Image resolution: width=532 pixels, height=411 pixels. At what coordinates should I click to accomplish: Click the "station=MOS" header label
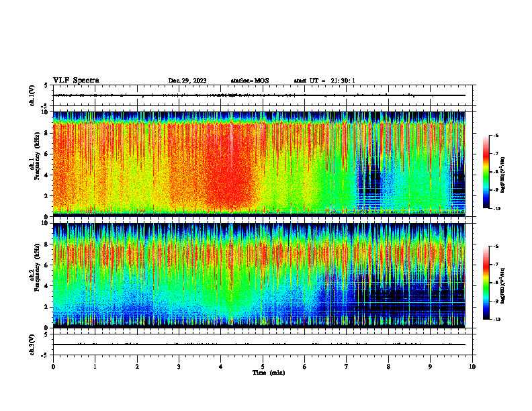(250, 81)
